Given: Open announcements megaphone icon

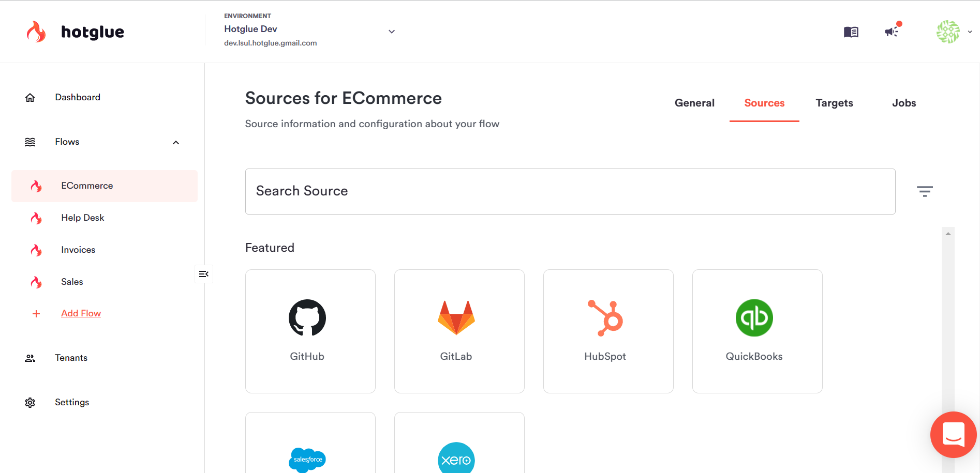Looking at the screenshot, I should (x=892, y=32).
